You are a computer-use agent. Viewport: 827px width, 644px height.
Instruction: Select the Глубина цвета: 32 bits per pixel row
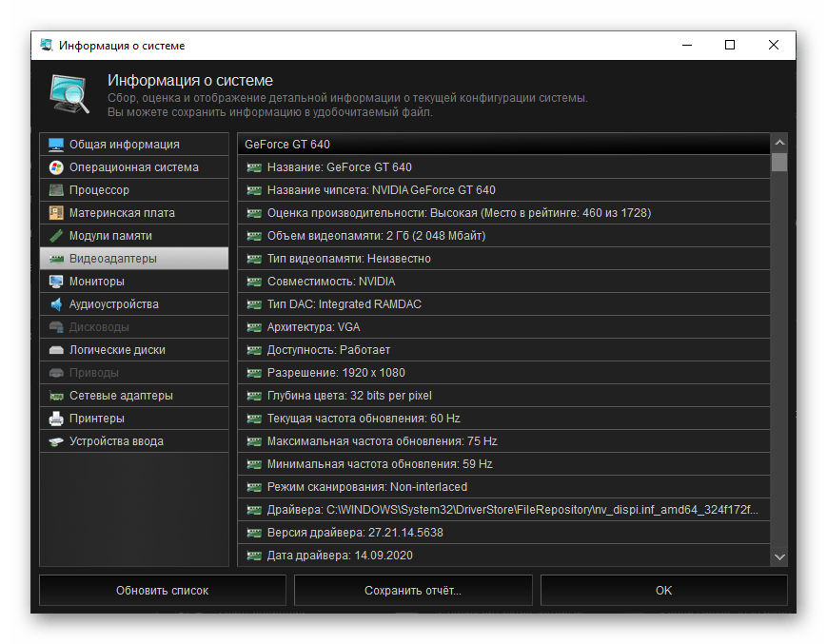pos(503,396)
